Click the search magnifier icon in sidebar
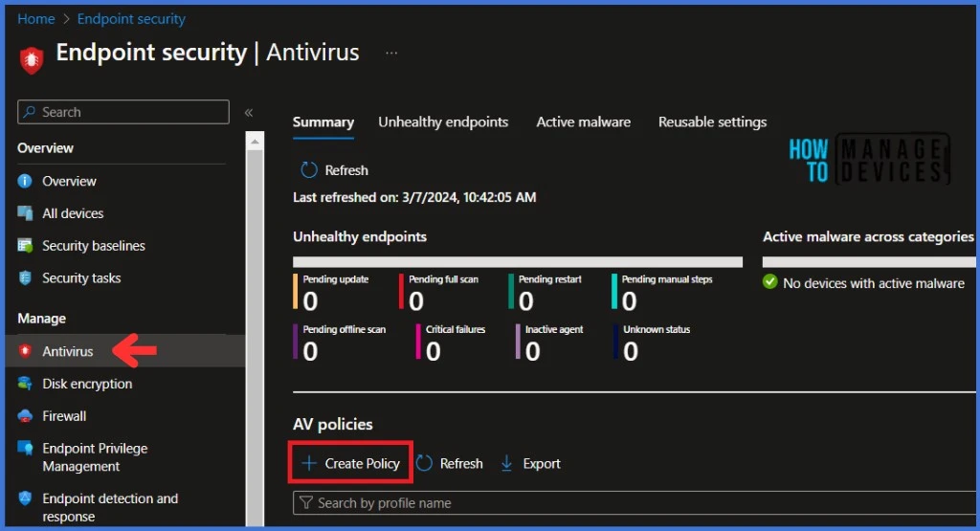This screenshot has width=980, height=531. (30, 112)
